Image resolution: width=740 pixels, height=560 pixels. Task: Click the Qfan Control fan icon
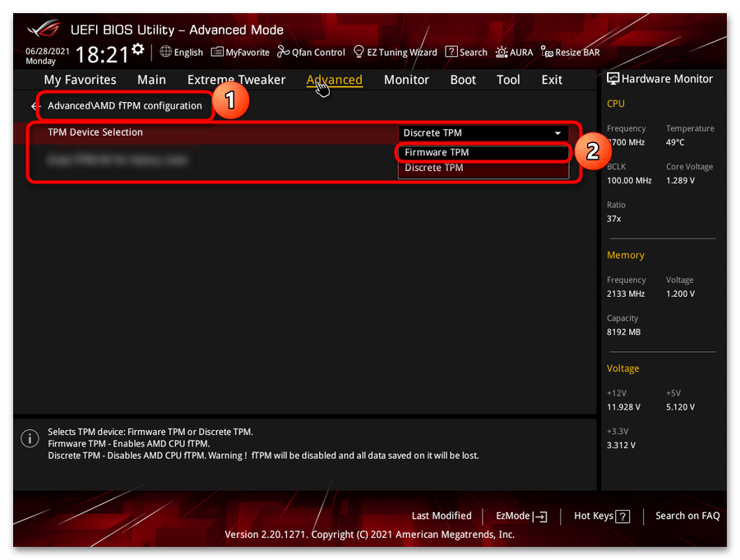coord(283,52)
